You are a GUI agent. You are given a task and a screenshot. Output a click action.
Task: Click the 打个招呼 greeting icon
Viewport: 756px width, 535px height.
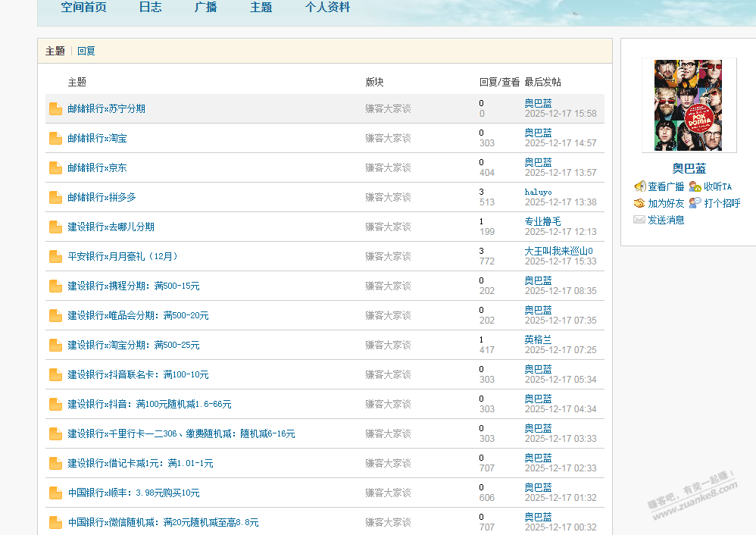[695, 203]
